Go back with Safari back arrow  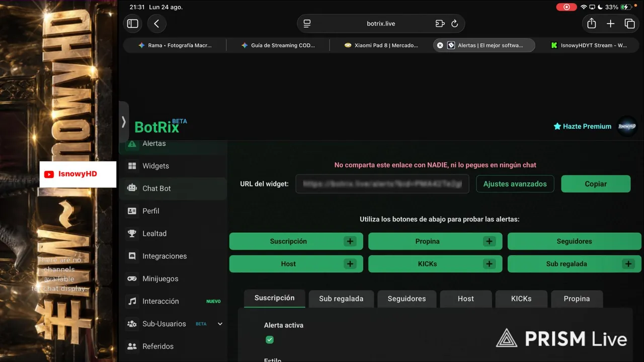tap(156, 24)
